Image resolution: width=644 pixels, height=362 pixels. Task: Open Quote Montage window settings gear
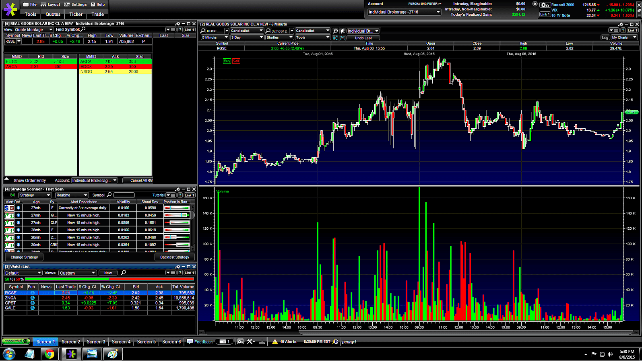pyautogui.click(x=178, y=24)
